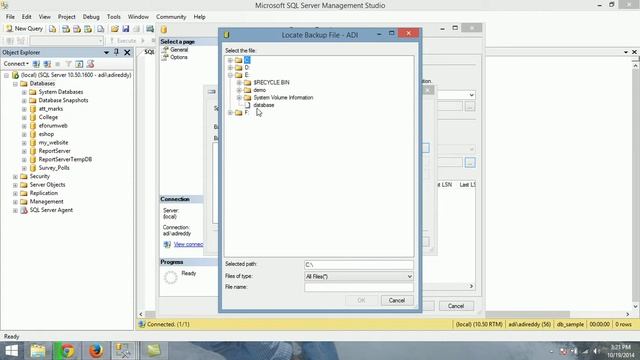Click the Activity Monitor toolbar icon
This screenshot has width=640, height=360.
click(150, 29)
